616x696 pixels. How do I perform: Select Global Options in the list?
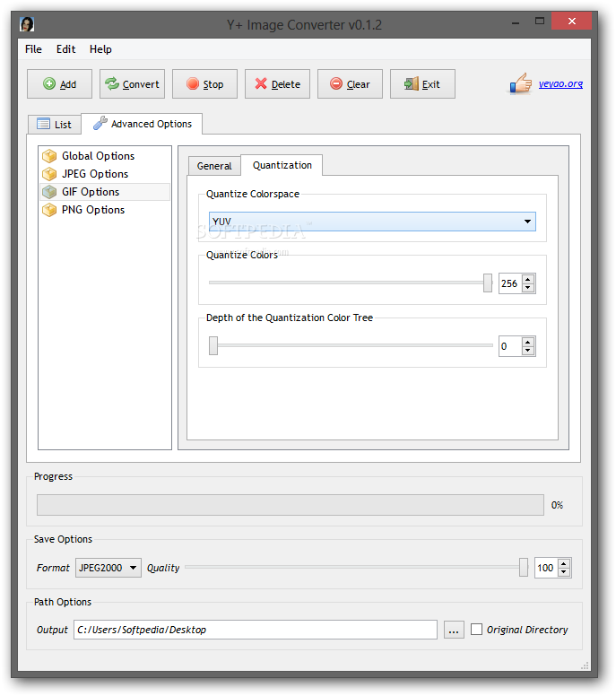(x=105, y=156)
